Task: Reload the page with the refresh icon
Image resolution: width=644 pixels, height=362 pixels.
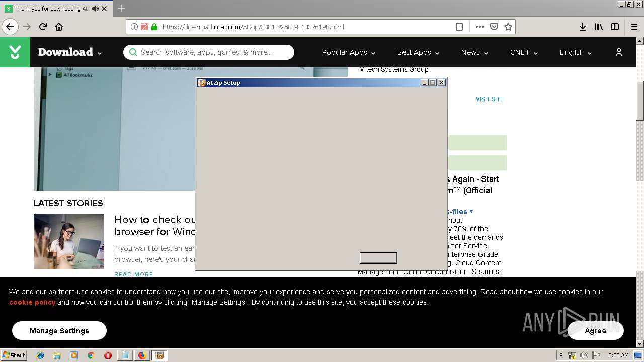Action: [x=43, y=27]
